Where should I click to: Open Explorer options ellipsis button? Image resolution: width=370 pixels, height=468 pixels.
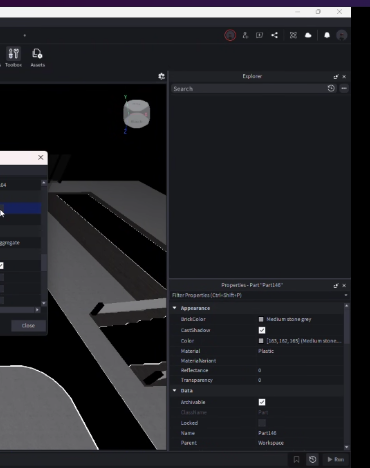click(344, 88)
